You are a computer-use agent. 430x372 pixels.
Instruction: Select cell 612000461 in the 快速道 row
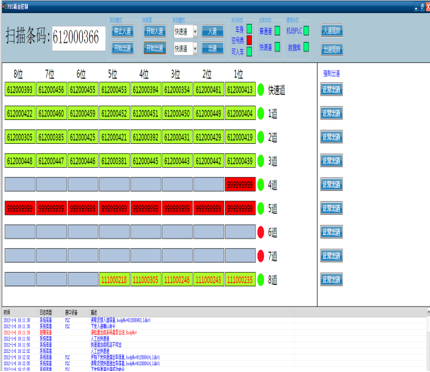(208, 89)
